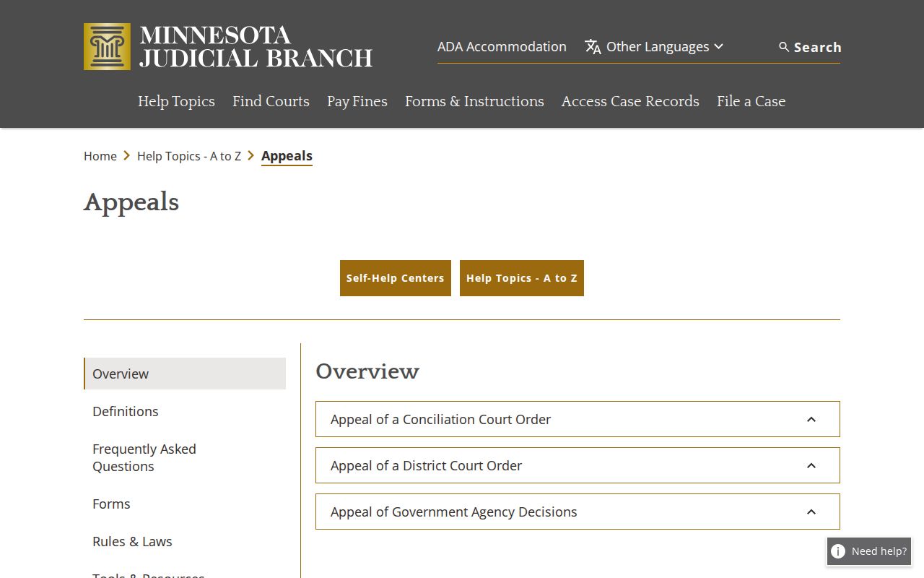Open Access Case Records
924x578 pixels.
pos(630,101)
